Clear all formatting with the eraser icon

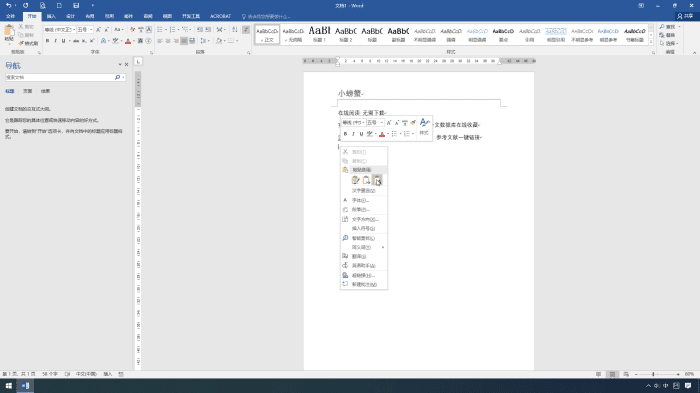point(132,29)
